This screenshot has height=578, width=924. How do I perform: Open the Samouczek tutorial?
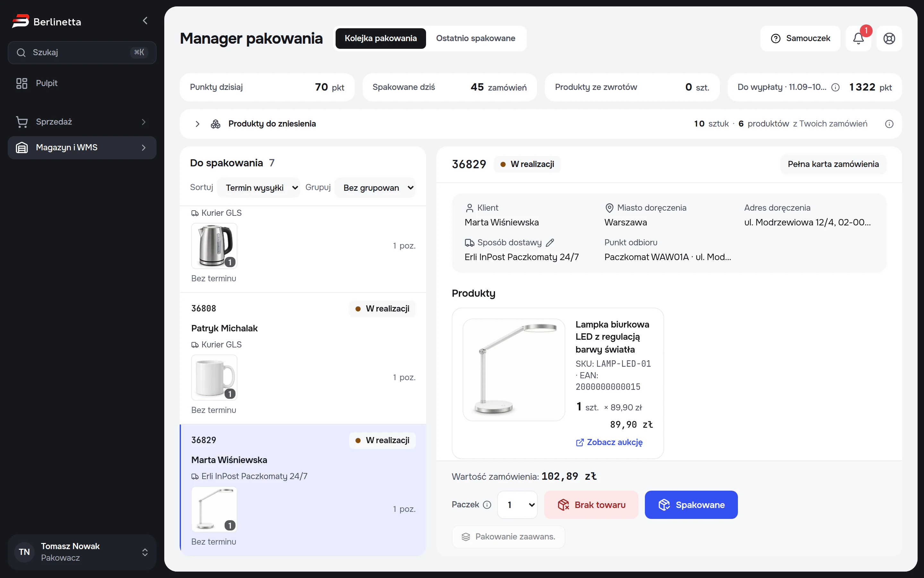[x=800, y=39]
